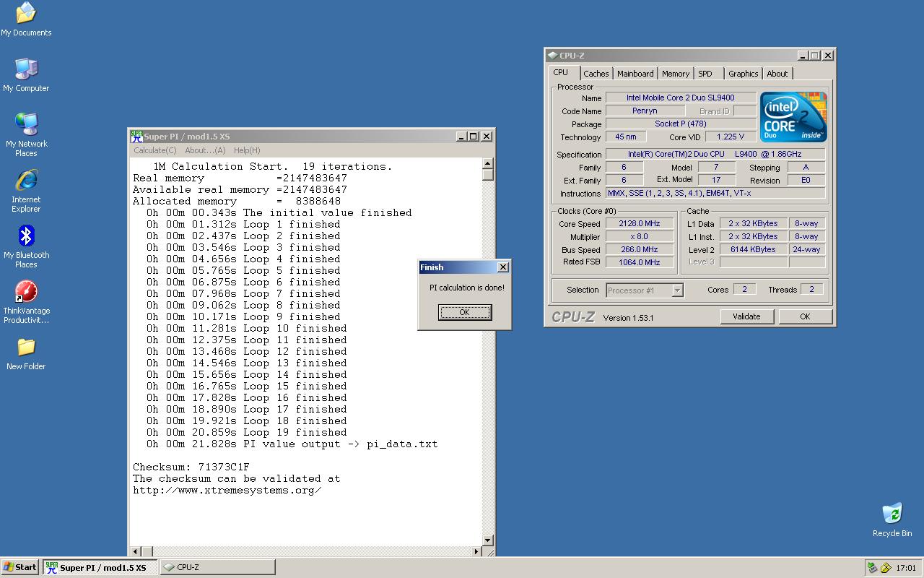Viewport: 924px width, 578px height.
Task: Click the Core Speed value 2128.0 MHz
Action: click(x=640, y=223)
